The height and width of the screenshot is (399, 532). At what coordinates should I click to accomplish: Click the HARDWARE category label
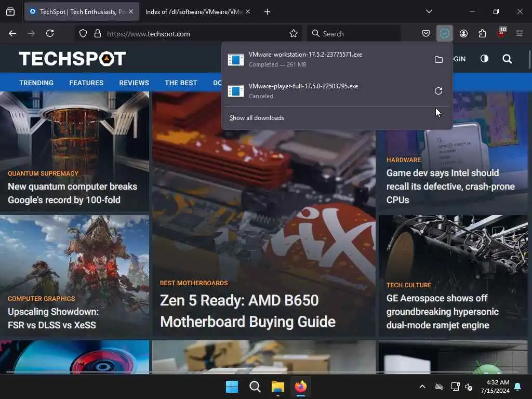click(x=403, y=160)
